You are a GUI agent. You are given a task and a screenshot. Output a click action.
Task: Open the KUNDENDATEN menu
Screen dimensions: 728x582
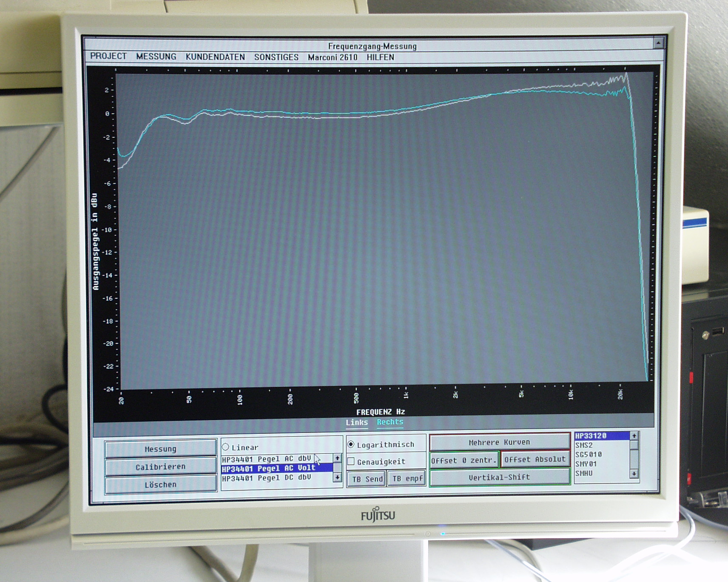pyautogui.click(x=215, y=57)
